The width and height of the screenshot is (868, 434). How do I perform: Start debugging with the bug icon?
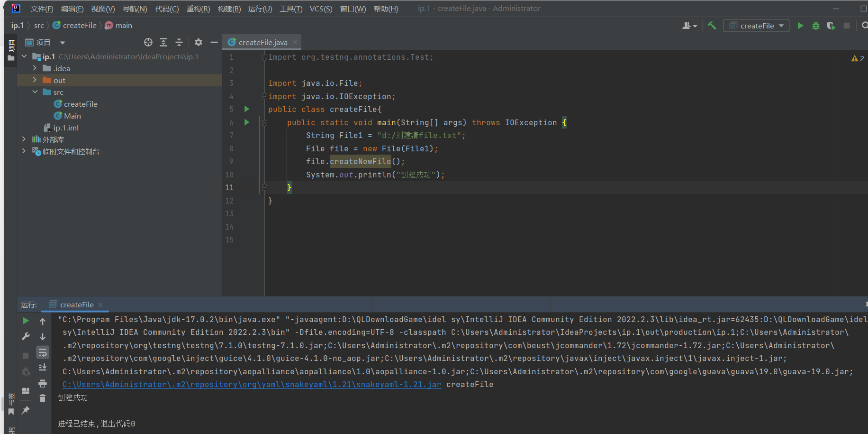(x=815, y=26)
